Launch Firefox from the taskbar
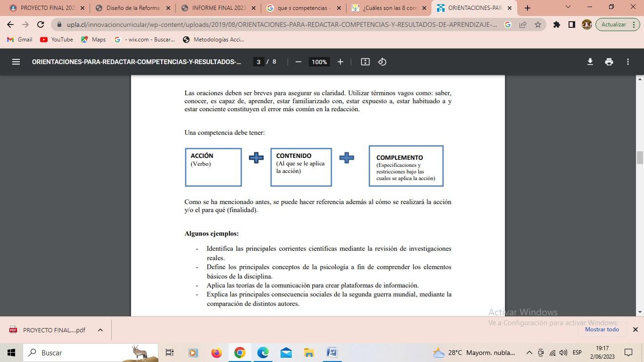Image resolution: width=644 pixels, height=362 pixels. click(216, 353)
